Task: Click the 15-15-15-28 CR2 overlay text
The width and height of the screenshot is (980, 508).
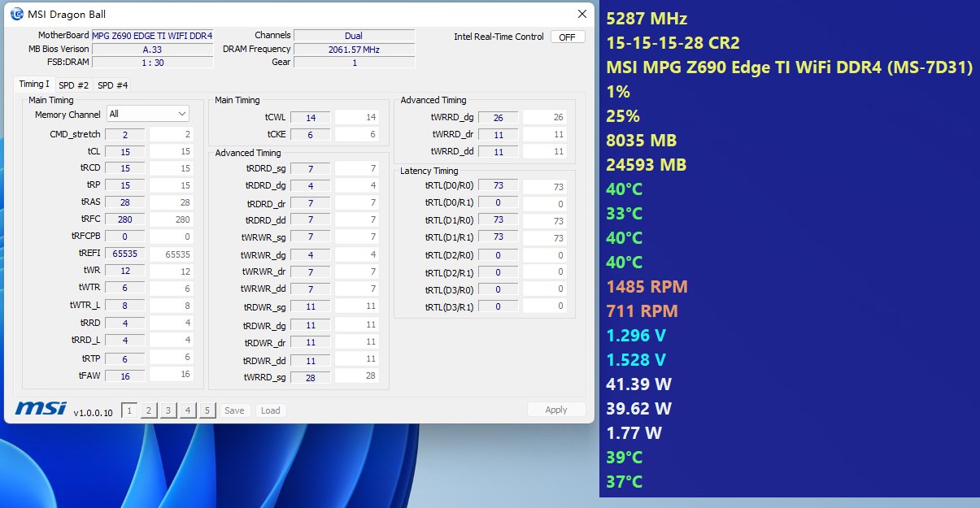Action: (673, 43)
